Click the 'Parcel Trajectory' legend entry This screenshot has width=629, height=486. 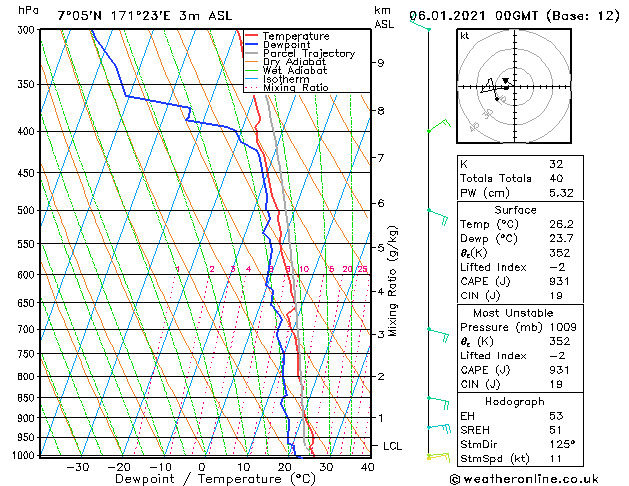(309, 53)
